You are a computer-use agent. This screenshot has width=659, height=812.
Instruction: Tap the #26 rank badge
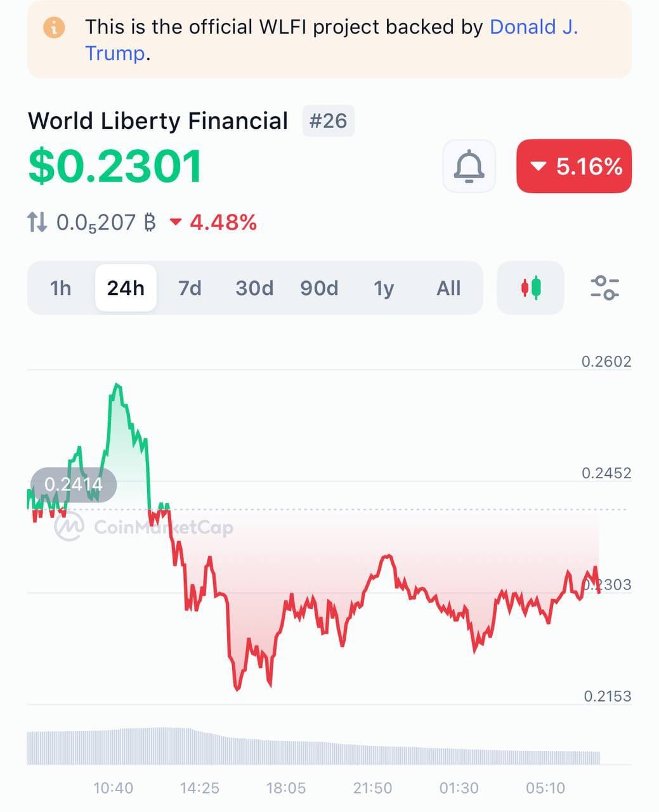pyautogui.click(x=328, y=121)
